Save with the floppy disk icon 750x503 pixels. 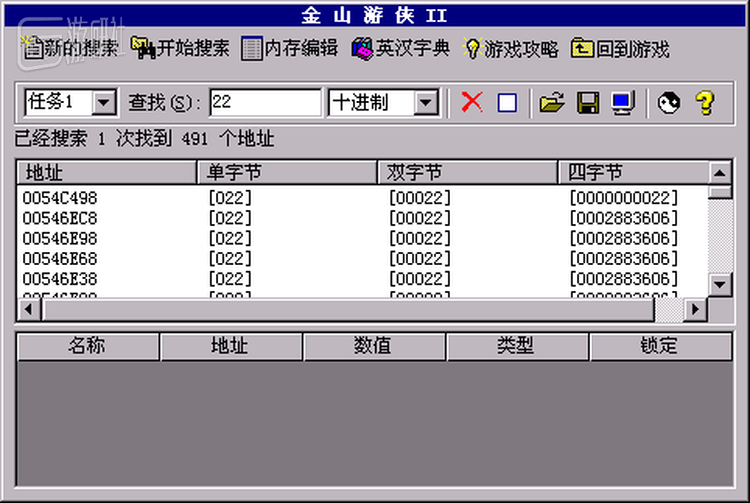[x=588, y=102]
